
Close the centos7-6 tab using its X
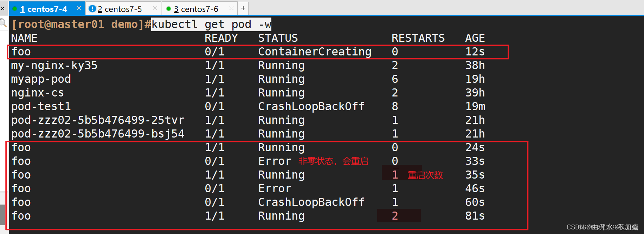pyautogui.click(x=231, y=8)
